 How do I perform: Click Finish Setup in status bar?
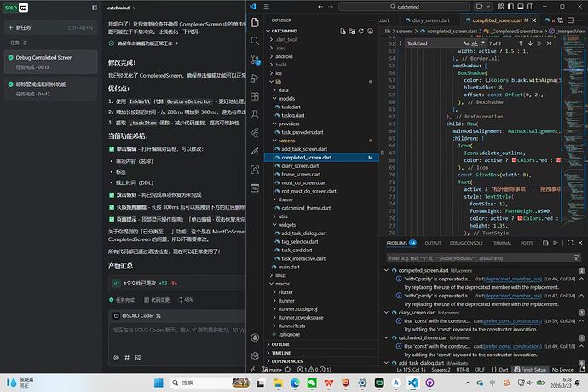[x=530, y=370]
